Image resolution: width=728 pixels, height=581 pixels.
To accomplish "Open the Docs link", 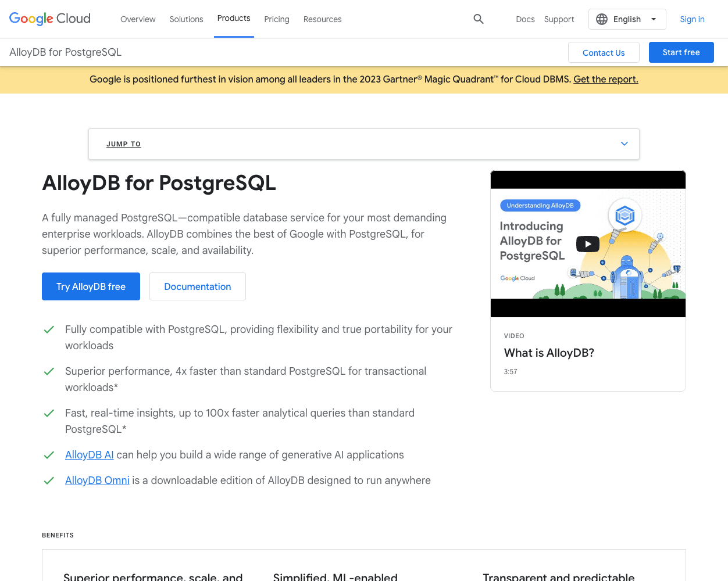I will (x=525, y=19).
